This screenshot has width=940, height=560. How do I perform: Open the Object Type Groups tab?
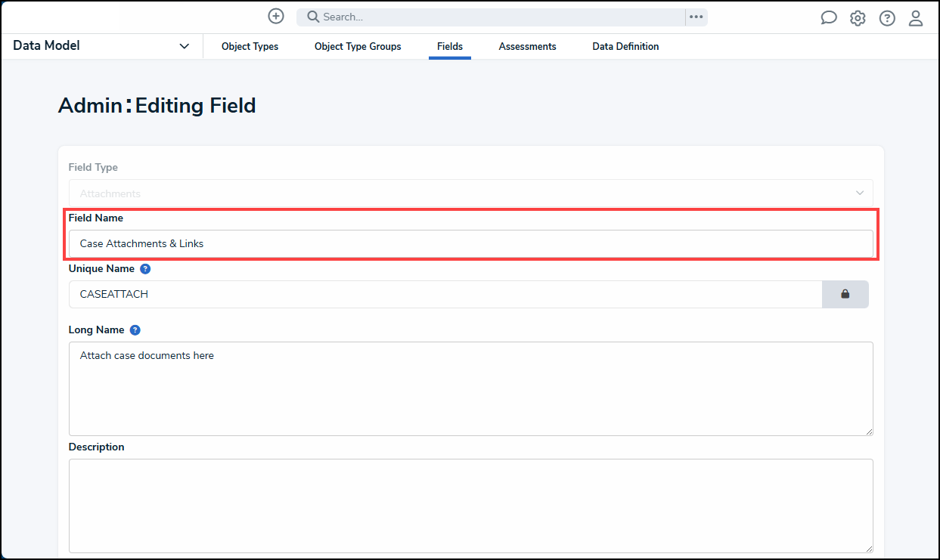[357, 46]
